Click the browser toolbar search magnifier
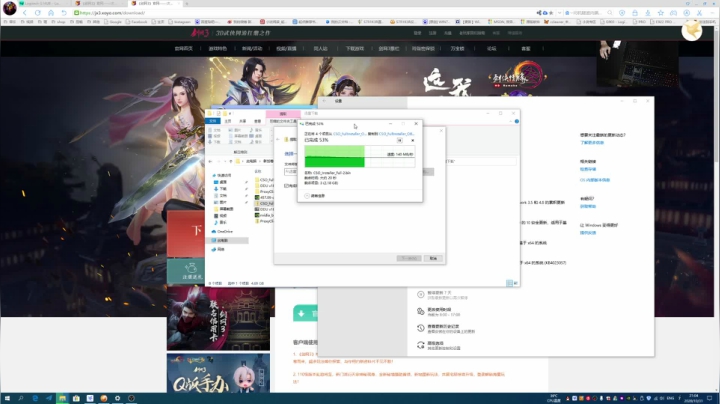This screenshot has height=404, width=720. pos(609,13)
